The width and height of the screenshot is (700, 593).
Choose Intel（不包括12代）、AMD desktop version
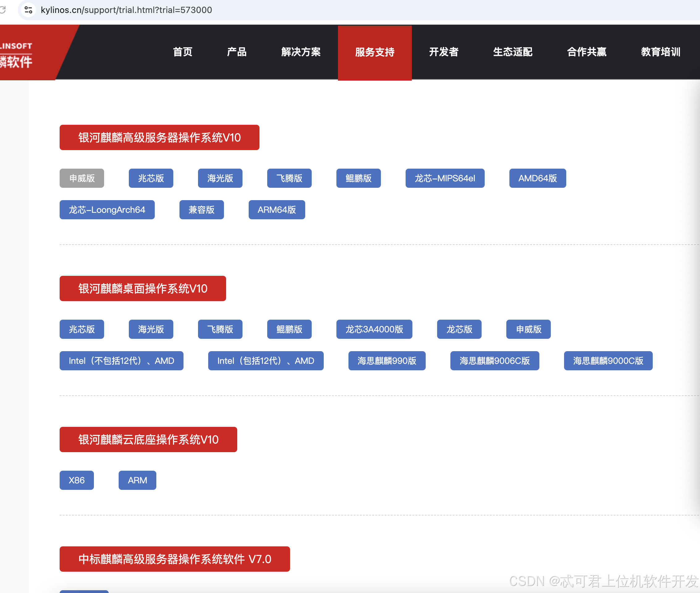point(121,361)
